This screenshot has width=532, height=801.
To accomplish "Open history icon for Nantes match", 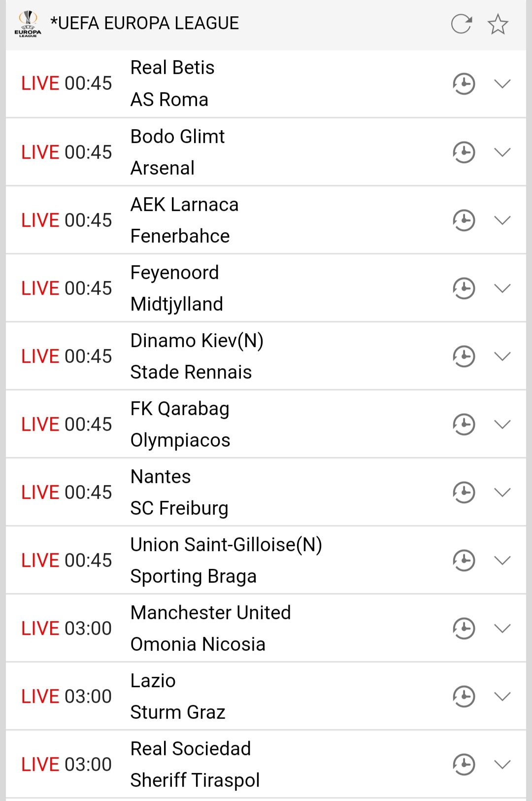I will (x=464, y=492).
